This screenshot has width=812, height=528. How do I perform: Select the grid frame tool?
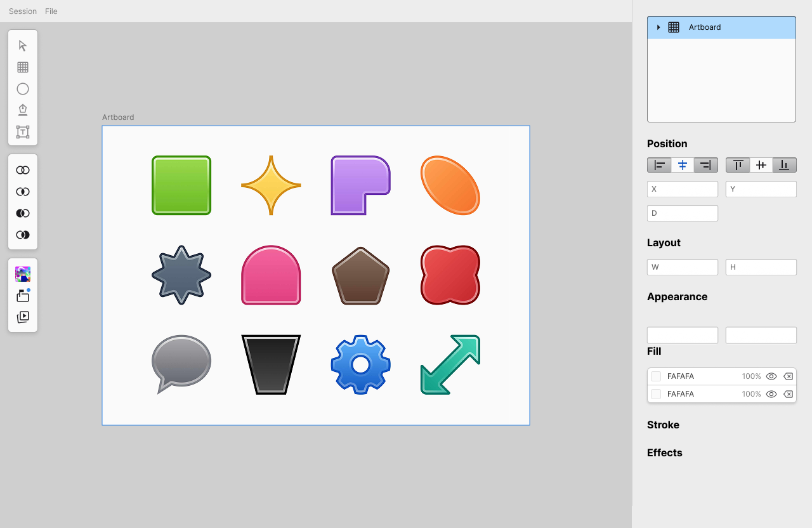[23, 67]
